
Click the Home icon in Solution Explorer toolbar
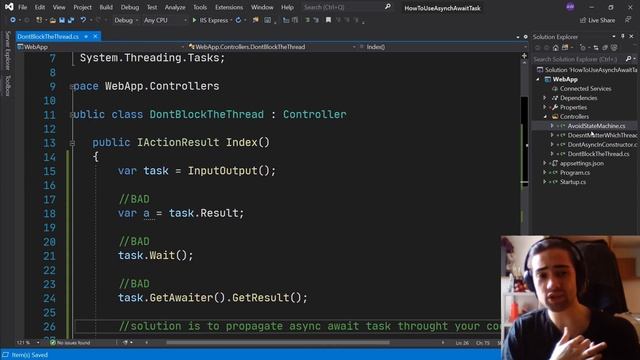click(x=556, y=48)
